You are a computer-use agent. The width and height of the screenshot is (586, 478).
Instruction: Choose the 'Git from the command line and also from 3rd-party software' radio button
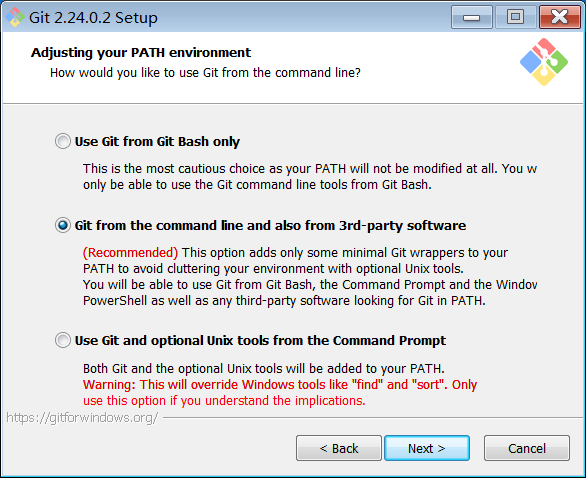pos(62,225)
